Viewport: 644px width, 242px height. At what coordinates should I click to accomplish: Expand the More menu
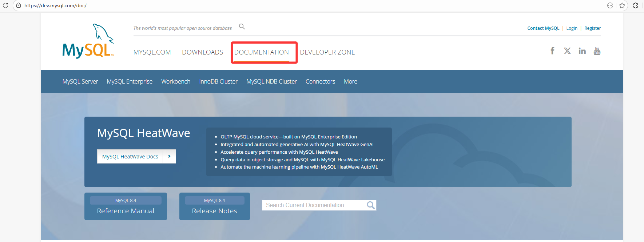pyautogui.click(x=350, y=81)
